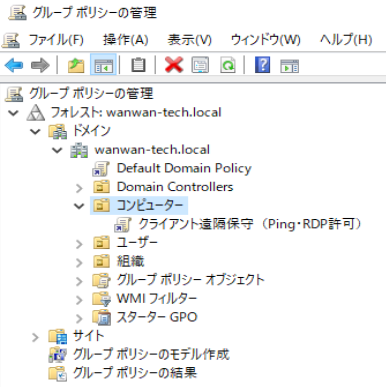The width and height of the screenshot is (386, 387).
Task: Click the Domain Controllers OU folder icon
Action: tap(101, 187)
